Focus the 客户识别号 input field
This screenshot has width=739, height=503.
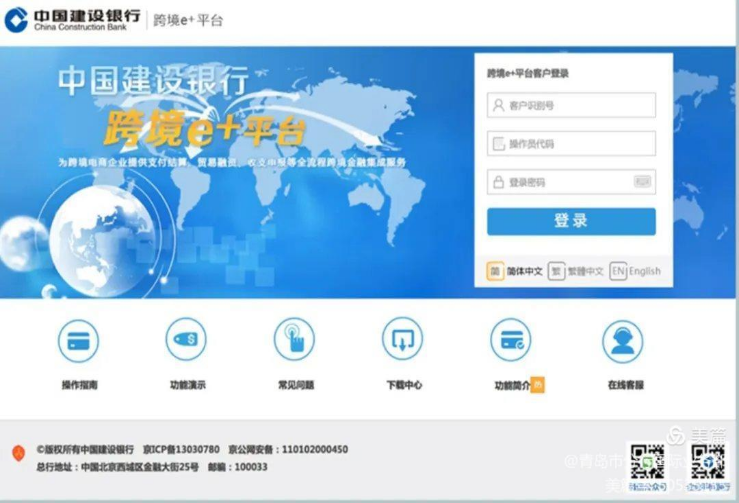pos(571,105)
